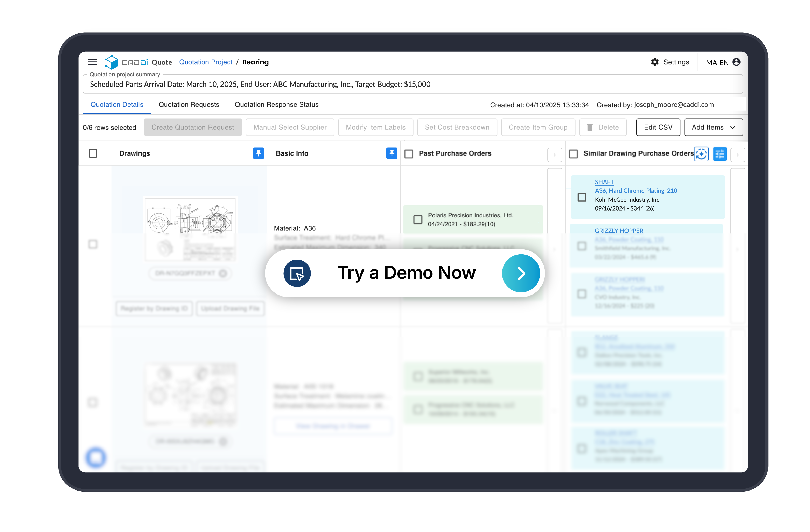Click the Modify Item Labels button
This screenshot has height=532, width=810.
tap(376, 127)
